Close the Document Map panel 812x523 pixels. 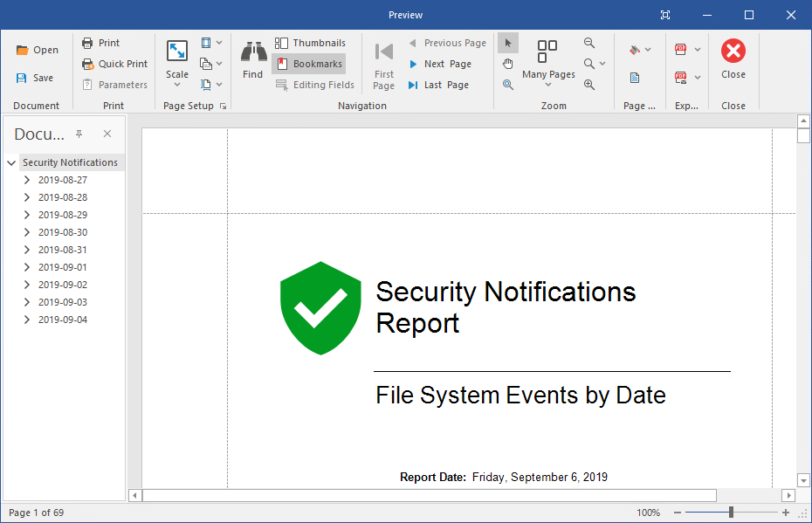click(x=107, y=134)
